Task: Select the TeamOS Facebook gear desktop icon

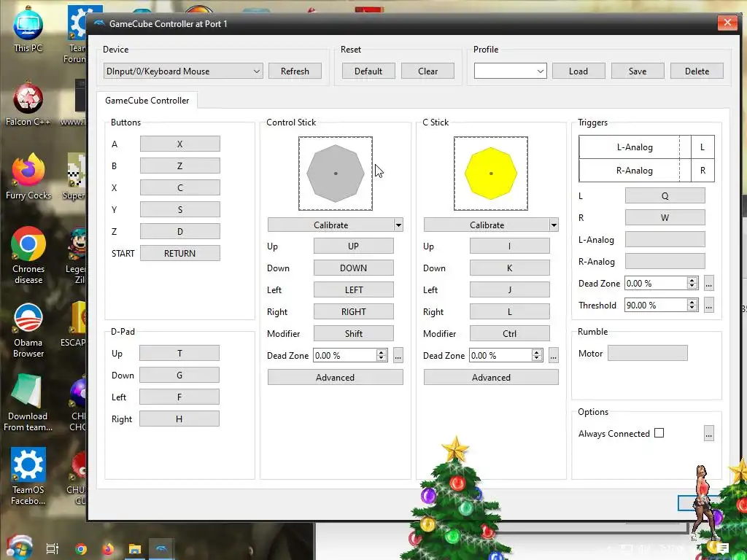Action: 28,476
